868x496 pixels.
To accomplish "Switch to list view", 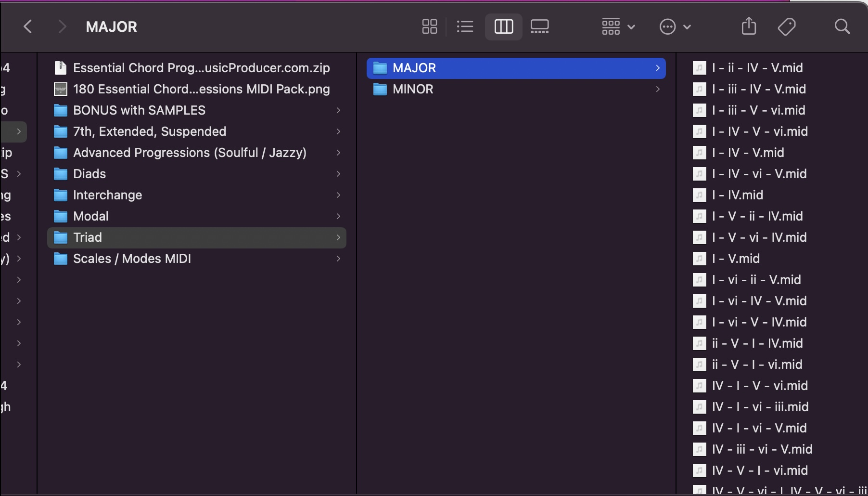I will [465, 26].
